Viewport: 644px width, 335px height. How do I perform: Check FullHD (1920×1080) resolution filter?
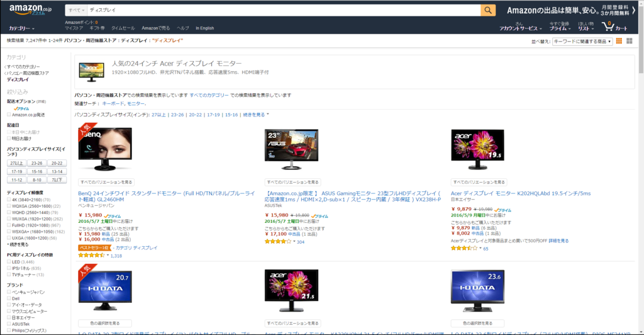[x=9, y=225]
